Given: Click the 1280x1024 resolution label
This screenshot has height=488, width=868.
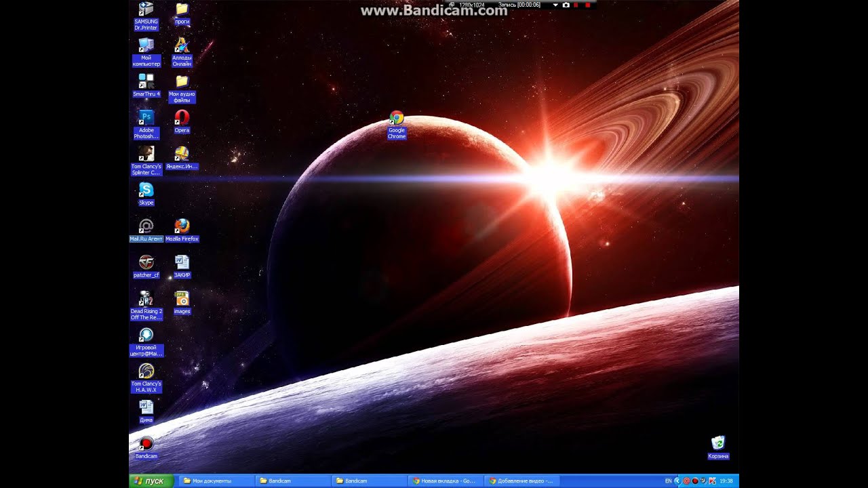Looking at the screenshot, I should tap(472, 5).
